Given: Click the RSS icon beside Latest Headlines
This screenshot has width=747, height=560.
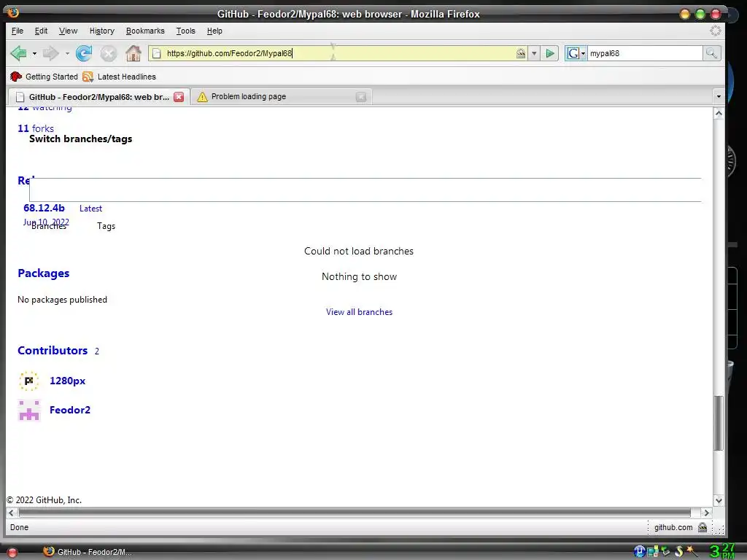Looking at the screenshot, I should coord(88,77).
